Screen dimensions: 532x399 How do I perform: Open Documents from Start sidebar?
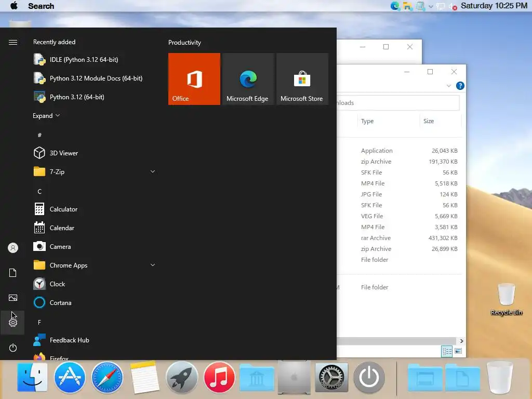click(x=13, y=273)
